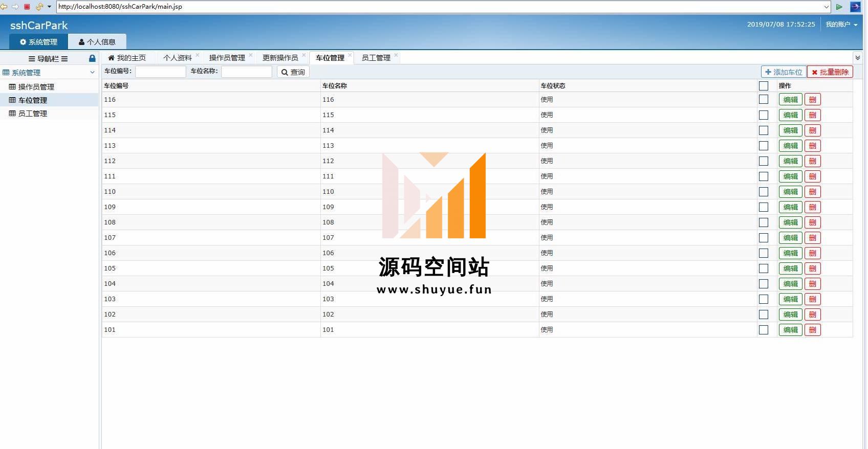Collapse the 系统管理 sidebar section

coord(92,73)
